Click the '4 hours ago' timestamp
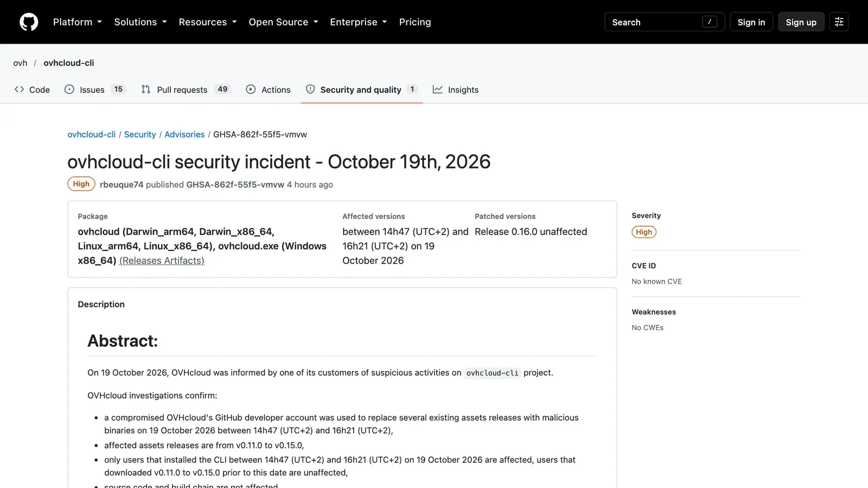The height and width of the screenshot is (488, 868). point(310,185)
